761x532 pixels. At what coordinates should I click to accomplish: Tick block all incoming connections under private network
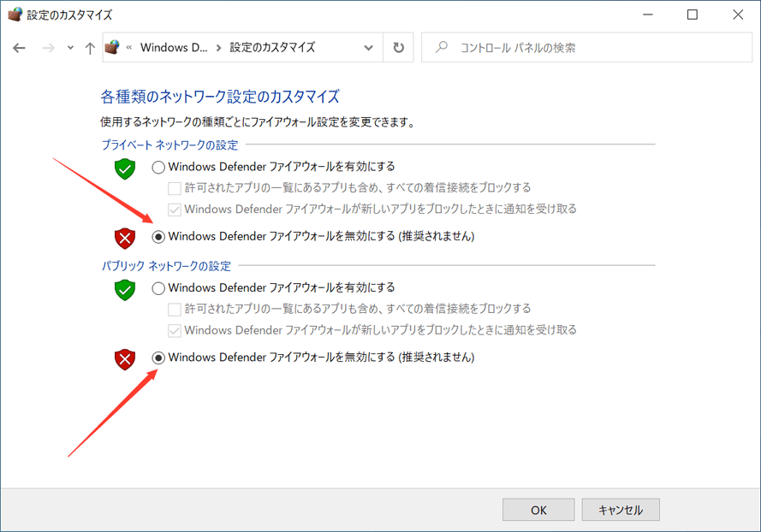(x=175, y=188)
